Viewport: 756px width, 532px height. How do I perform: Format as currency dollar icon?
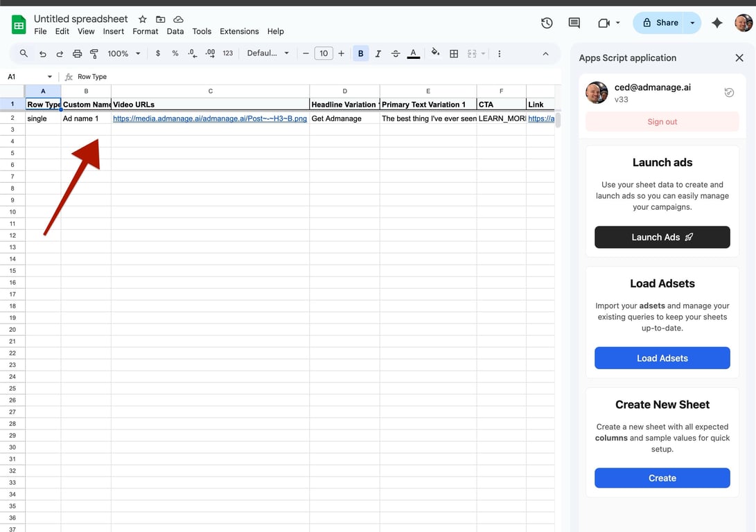pyautogui.click(x=158, y=53)
